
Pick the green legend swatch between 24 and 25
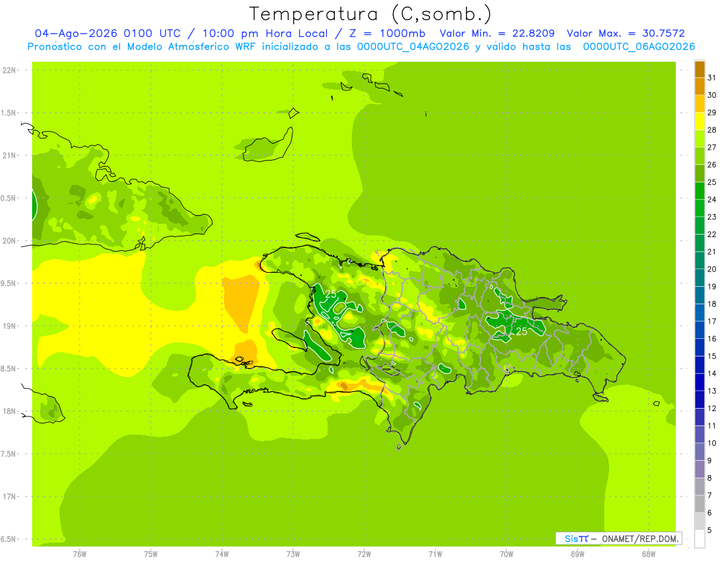point(699,191)
